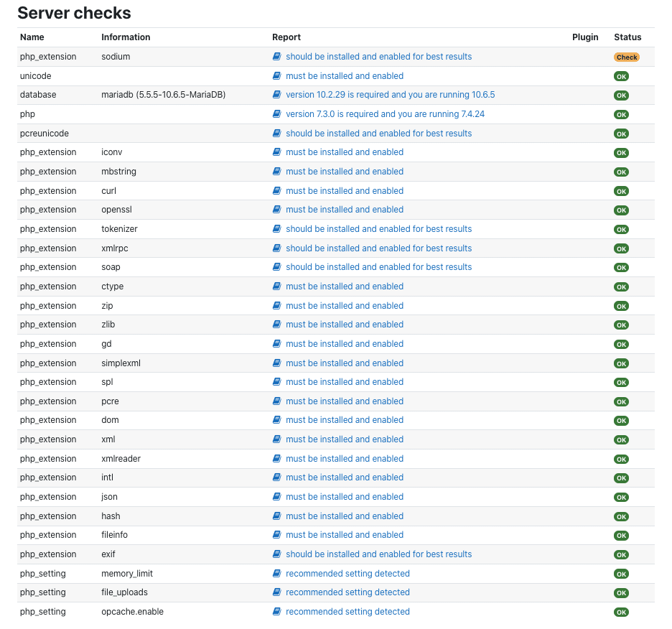Click the book icon in the opcache.enable row
Screen dimensions: 672x629
tap(277, 612)
